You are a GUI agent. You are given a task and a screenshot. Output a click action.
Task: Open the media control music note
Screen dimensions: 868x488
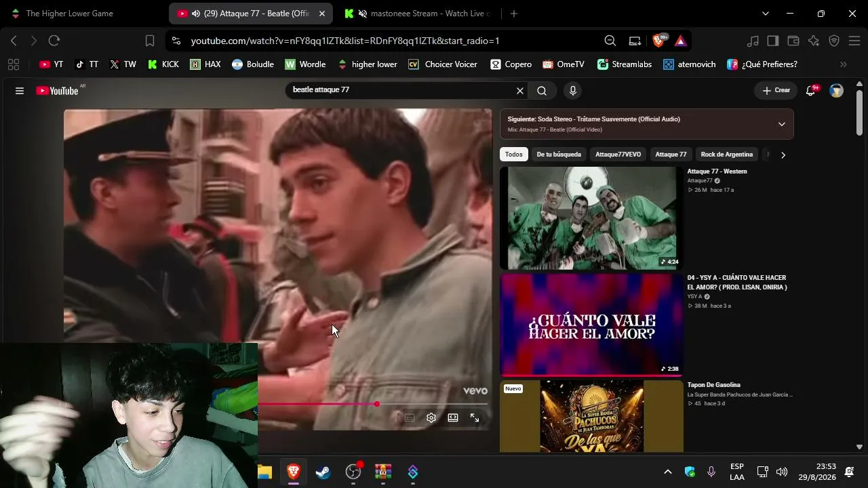click(x=753, y=41)
